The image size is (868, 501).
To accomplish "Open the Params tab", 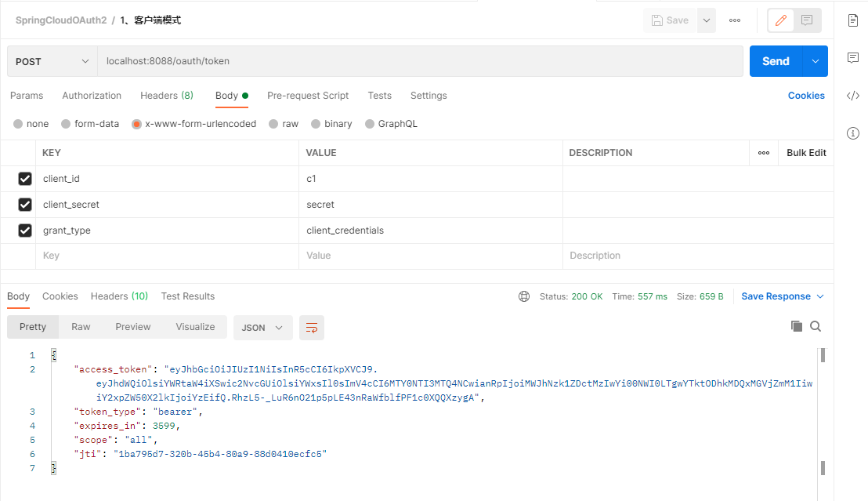I will click(x=27, y=96).
